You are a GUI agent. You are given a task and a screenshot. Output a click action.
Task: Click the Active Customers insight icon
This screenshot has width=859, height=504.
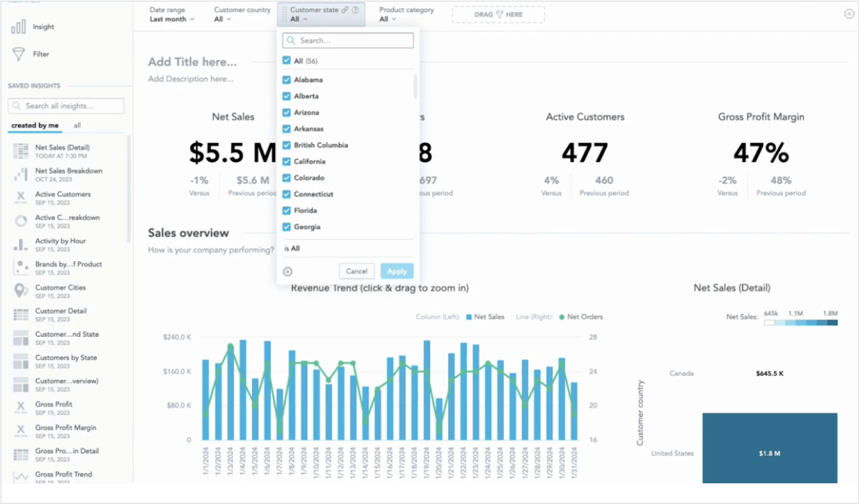[21, 197]
